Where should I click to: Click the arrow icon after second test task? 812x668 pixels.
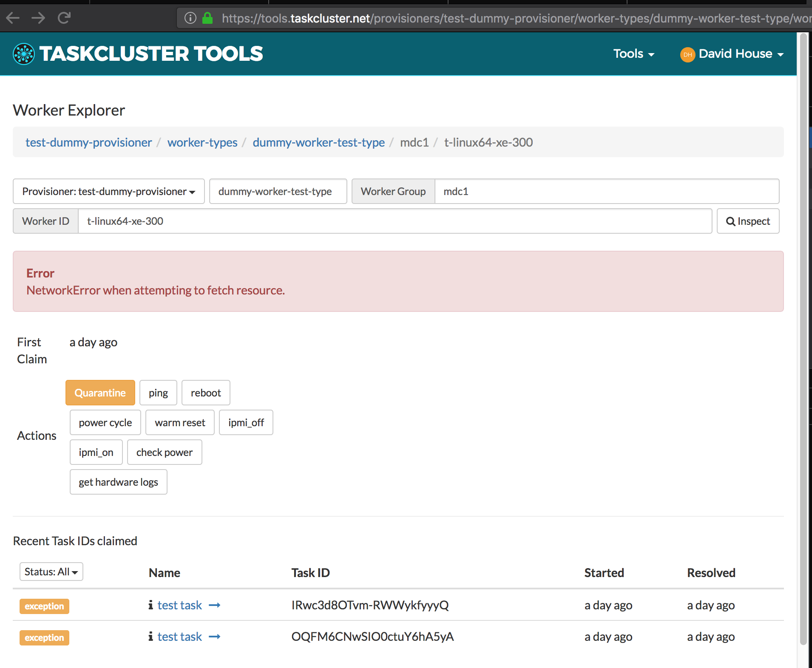[x=215, y=637]
